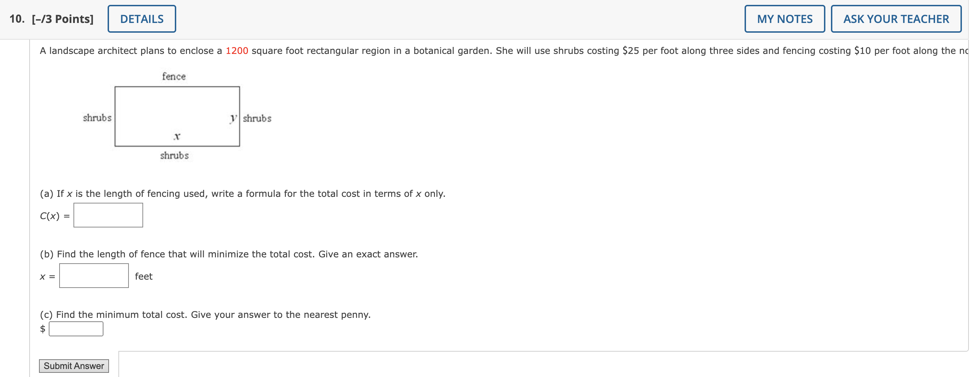This screenshot has width=980, height=377.
Task: Focus the C(x) answer input box
Action: click(x=108, y=215)
